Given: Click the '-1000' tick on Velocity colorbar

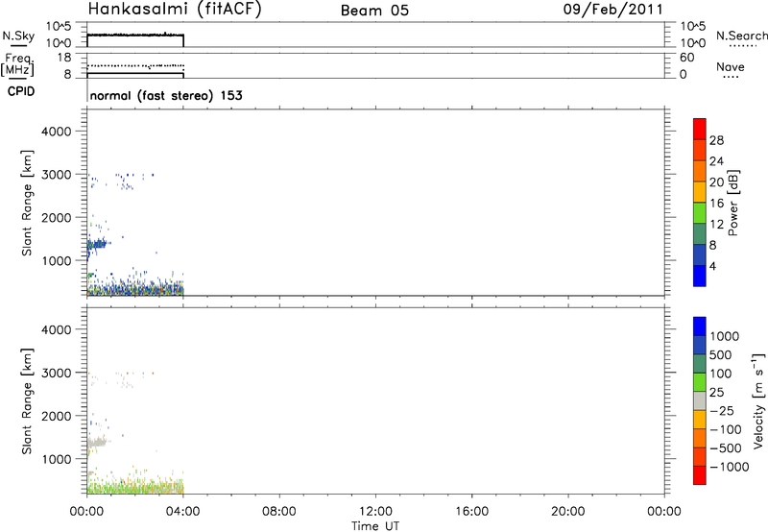Looking at the screenshot, I should [730, 467].
